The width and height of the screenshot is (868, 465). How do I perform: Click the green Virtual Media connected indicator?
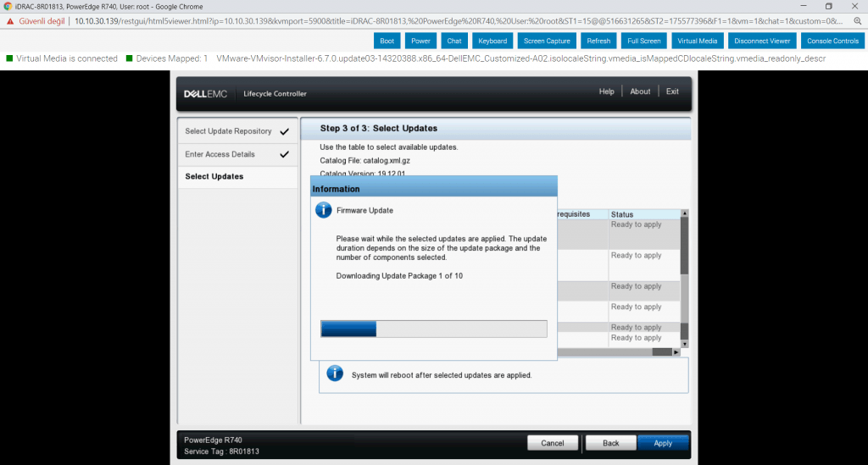pyautogui.click(x=9, y=58)
